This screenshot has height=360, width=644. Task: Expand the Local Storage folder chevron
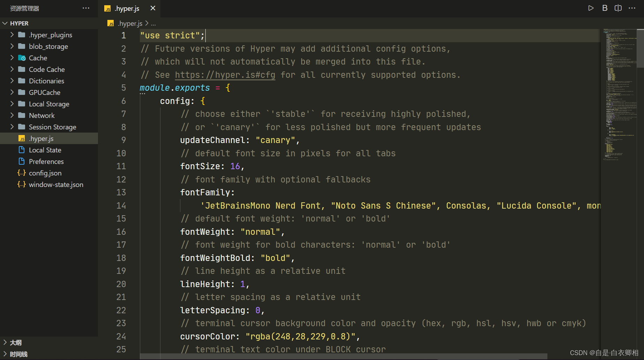click(12, 104)
